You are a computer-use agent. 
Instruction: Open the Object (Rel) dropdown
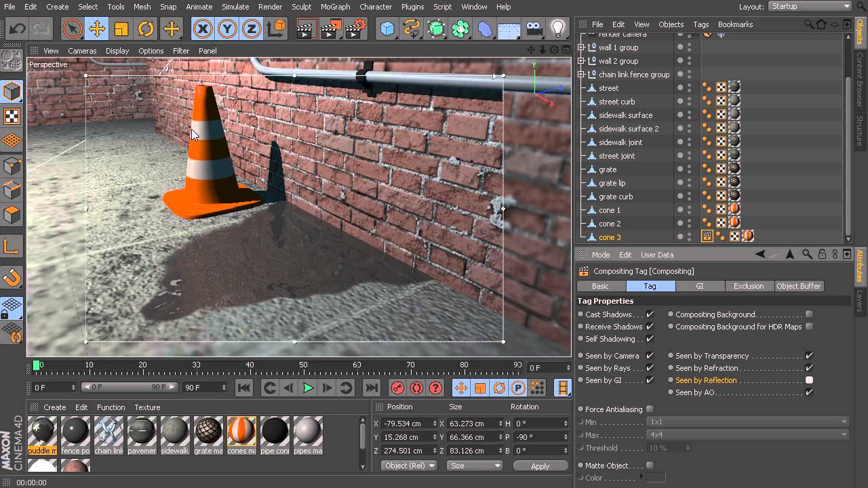(x=408, y=466)
